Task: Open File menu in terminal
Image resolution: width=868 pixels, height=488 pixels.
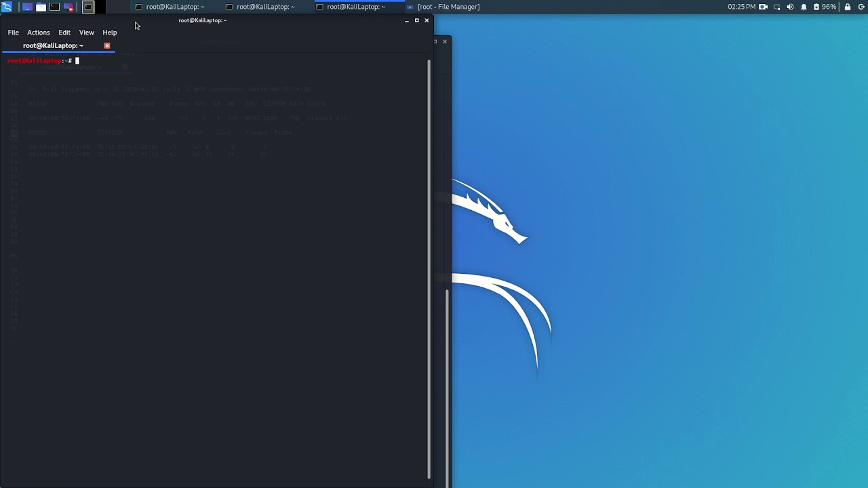Action: [x=14, y=33]
